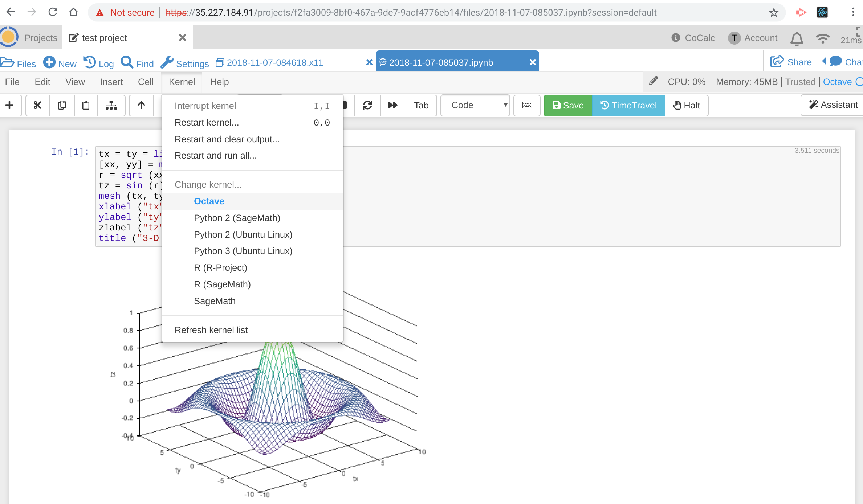Click the green Save button
863x504 pixels.
568,105
